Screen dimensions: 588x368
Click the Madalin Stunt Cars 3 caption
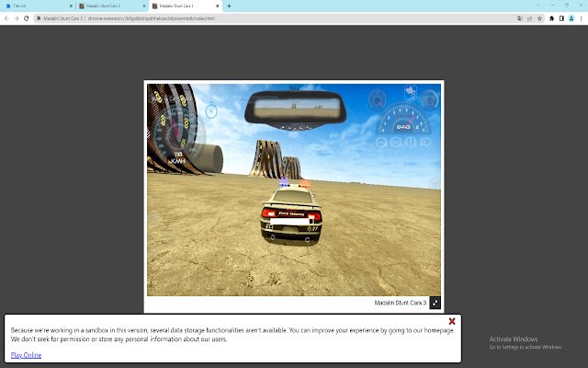(401, 303)
